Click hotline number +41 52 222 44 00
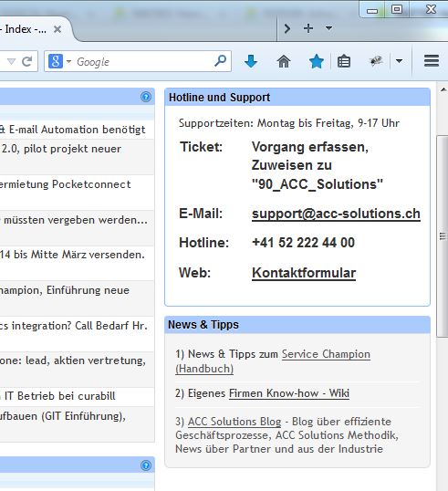This screenshot has height=491, width=448. [303, 243]
